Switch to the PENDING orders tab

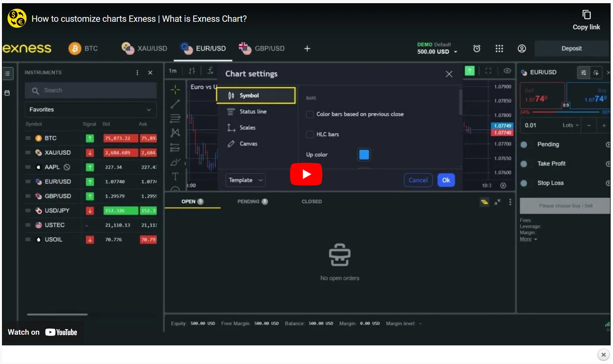[x=252, y=202]
